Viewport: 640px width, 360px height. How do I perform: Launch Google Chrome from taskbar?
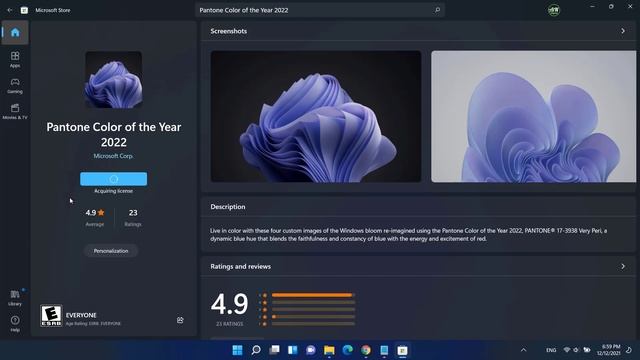coord(366,350)
